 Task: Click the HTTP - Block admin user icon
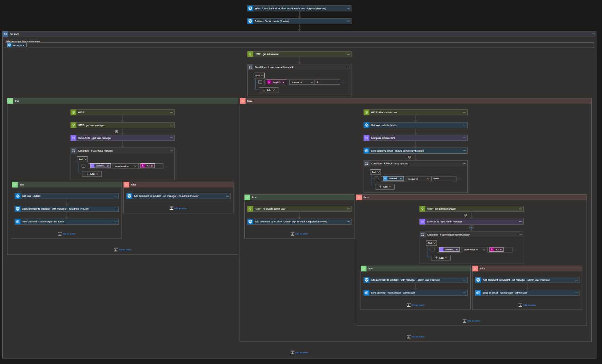(x=366, y=112)
